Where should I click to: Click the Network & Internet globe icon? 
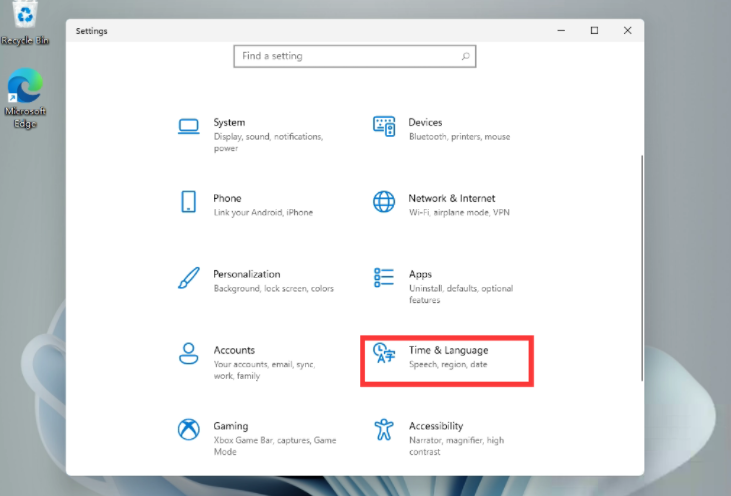tap(384, 201)
